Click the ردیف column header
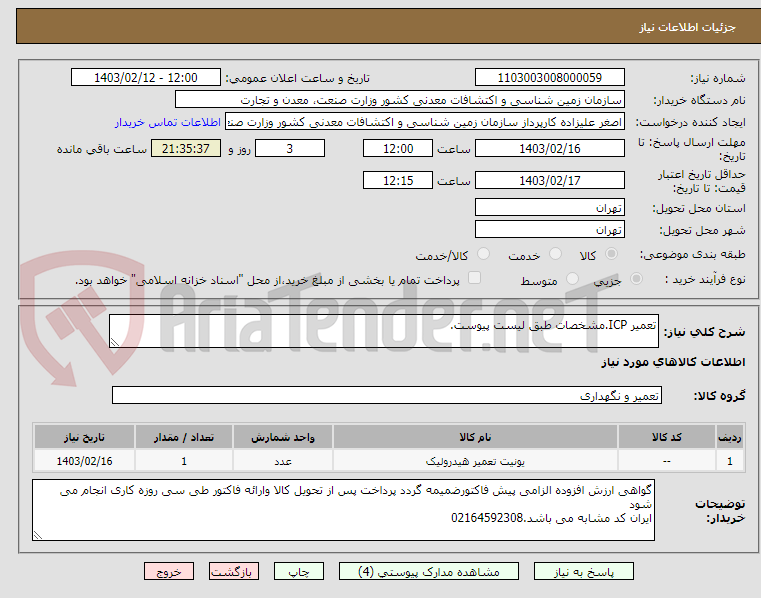This screenshot has height=598, width=761. click(x=730, y=437)
